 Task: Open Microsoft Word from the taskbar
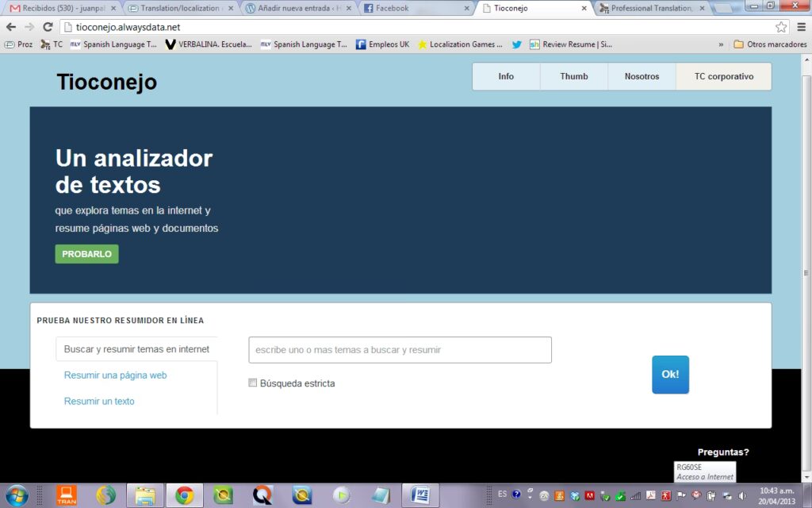click(420, 495)
